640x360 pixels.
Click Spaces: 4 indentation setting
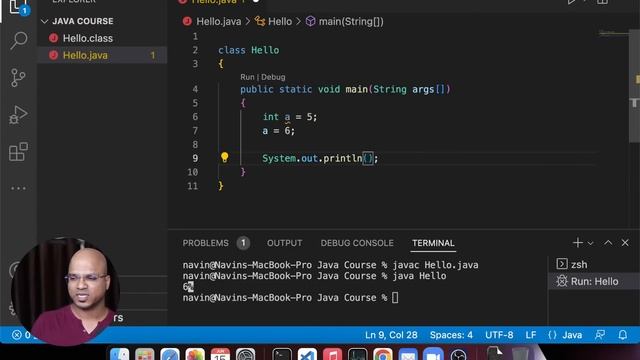[451, 335]
